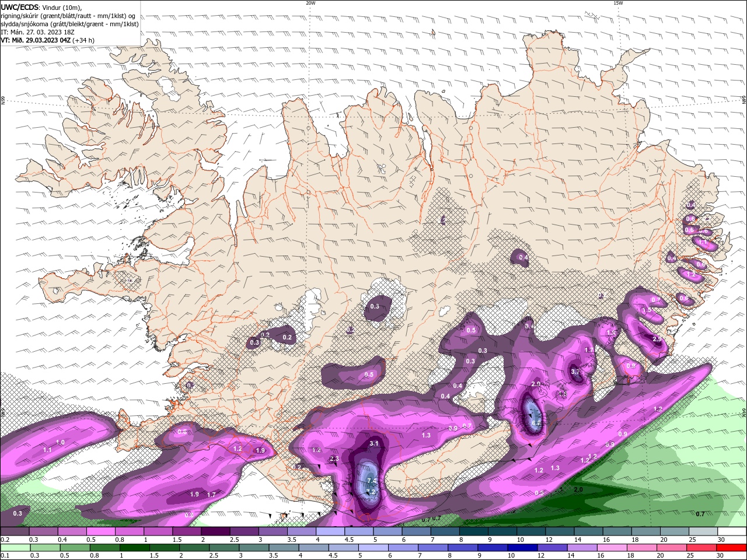Click the bright pink swatch right of 0.5 in upper legend row
The height and width of the screenshot is (560, 747).
101,531
